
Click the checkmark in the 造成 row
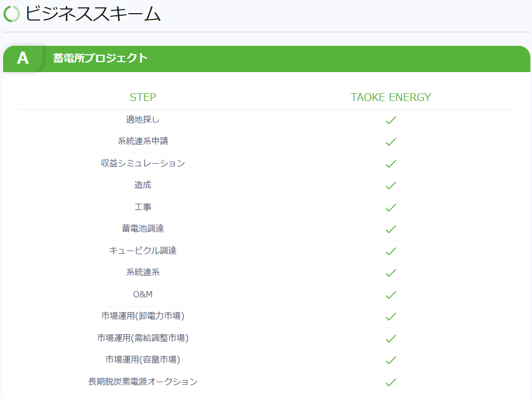pyautogui.click(x=390, y=186)
